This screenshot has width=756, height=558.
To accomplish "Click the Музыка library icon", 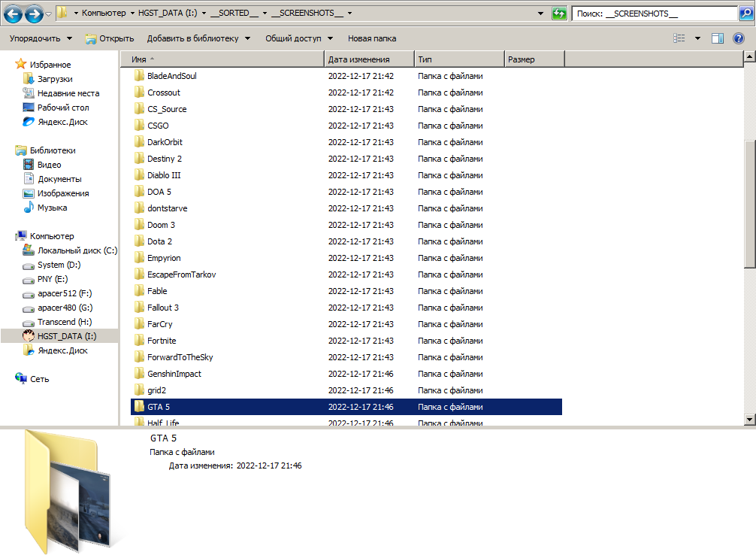I will [29, 208].
